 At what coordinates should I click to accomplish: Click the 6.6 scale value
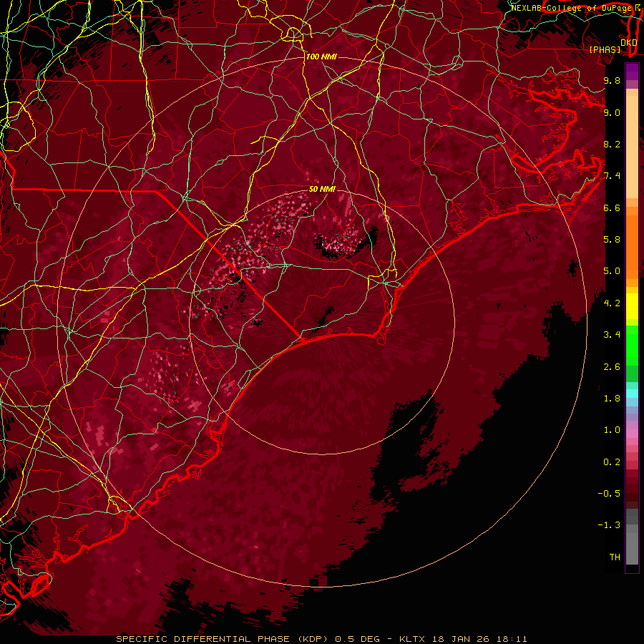point(612,208)
